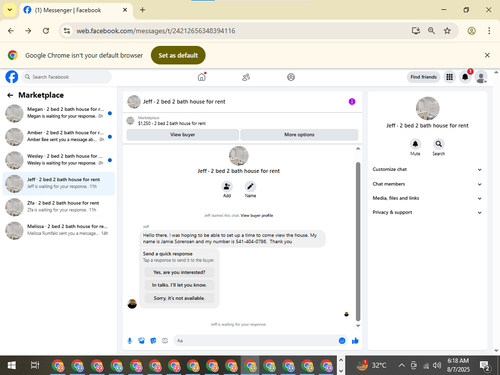
Task: Open account profile menu avatar
Action: pyautogui.click(x=481, y=77)
